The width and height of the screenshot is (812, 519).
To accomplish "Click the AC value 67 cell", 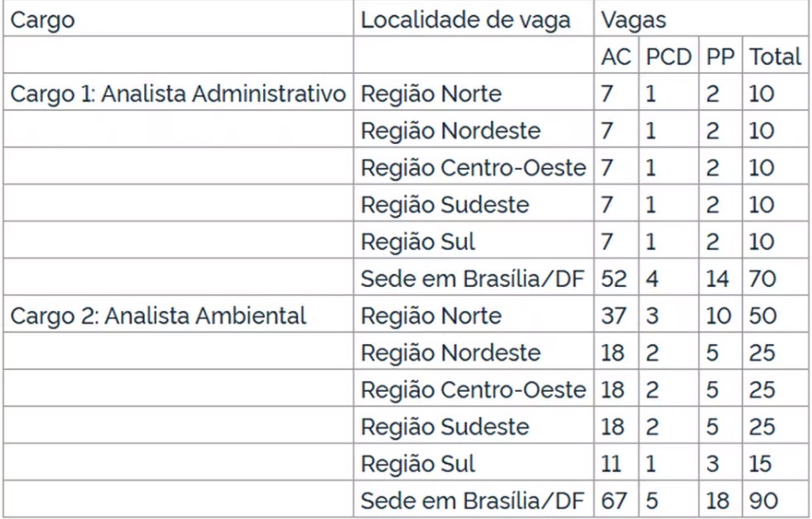I will tap(613, 501).
